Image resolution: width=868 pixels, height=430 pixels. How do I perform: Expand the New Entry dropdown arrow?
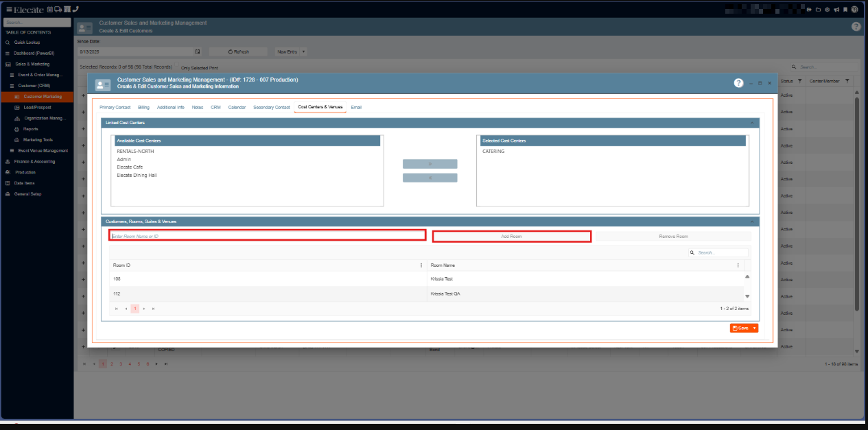point(303,51)
